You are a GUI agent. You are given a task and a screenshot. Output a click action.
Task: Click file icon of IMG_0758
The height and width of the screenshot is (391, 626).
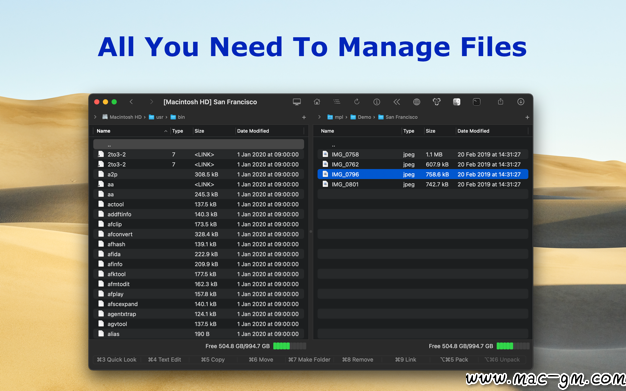tap(325, 154)
